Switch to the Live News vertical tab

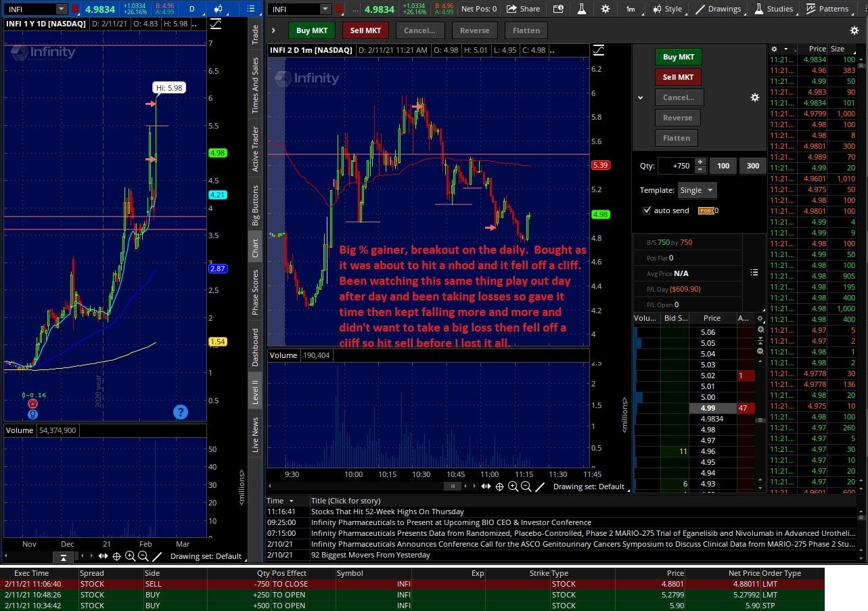[x=255, y=434]
